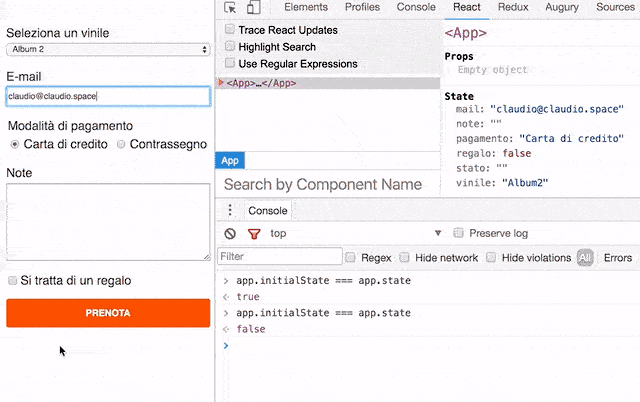Screen dimensions: 640x402
Task: Open the console drawer three-dot menu
Action: pyautogui.click(x=230, y=210)
